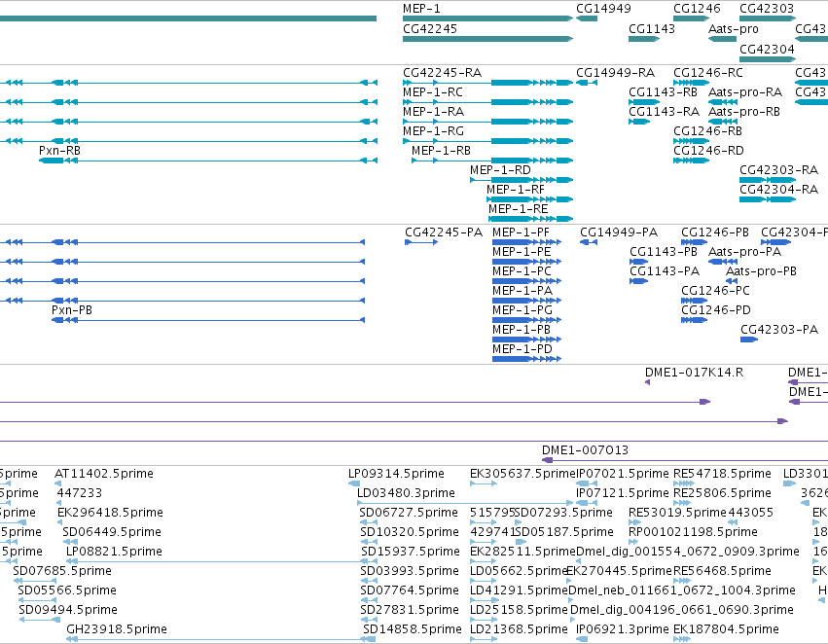
Task: Select the "CG42304" gene label
Action: tap(767, 50)
